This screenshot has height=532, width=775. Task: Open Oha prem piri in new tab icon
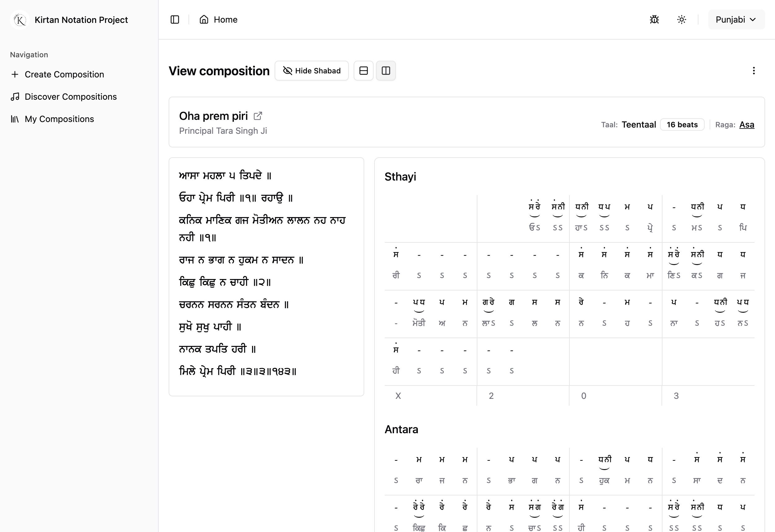(258, 116)
